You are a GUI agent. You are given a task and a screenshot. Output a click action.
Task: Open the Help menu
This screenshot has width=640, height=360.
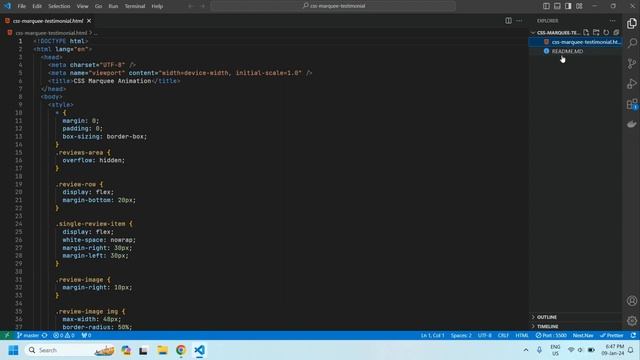[x=157, y=6]
